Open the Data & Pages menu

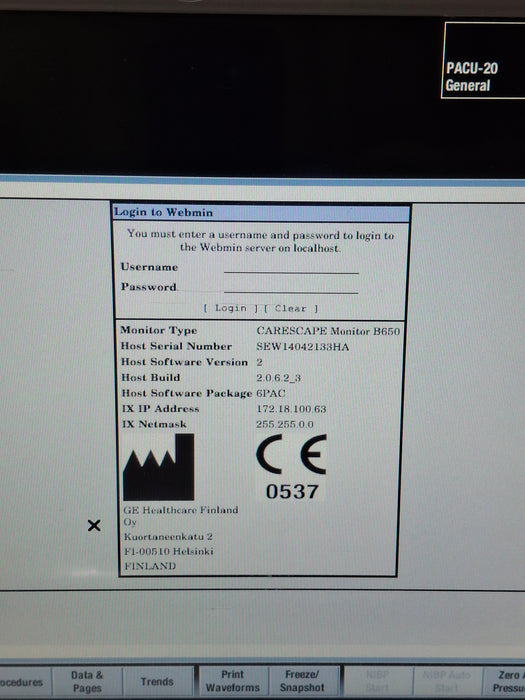(87, 681)
